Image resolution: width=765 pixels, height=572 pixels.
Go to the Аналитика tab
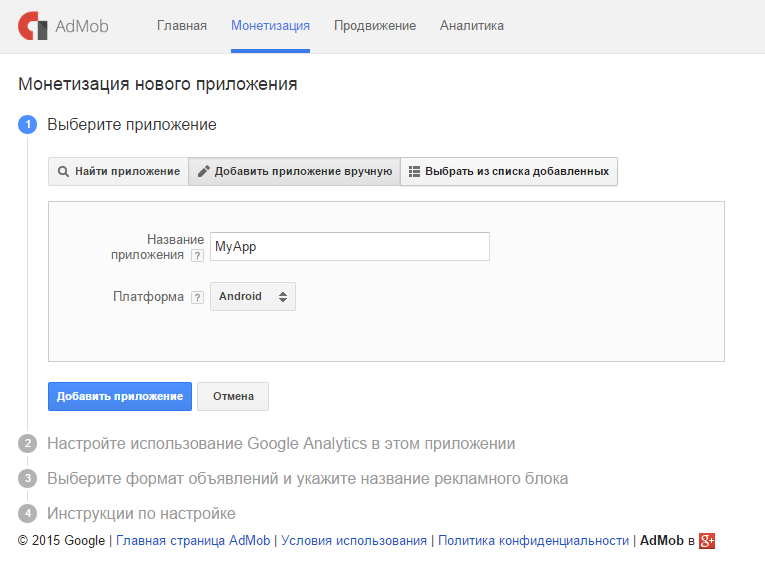tap(472, 26)
